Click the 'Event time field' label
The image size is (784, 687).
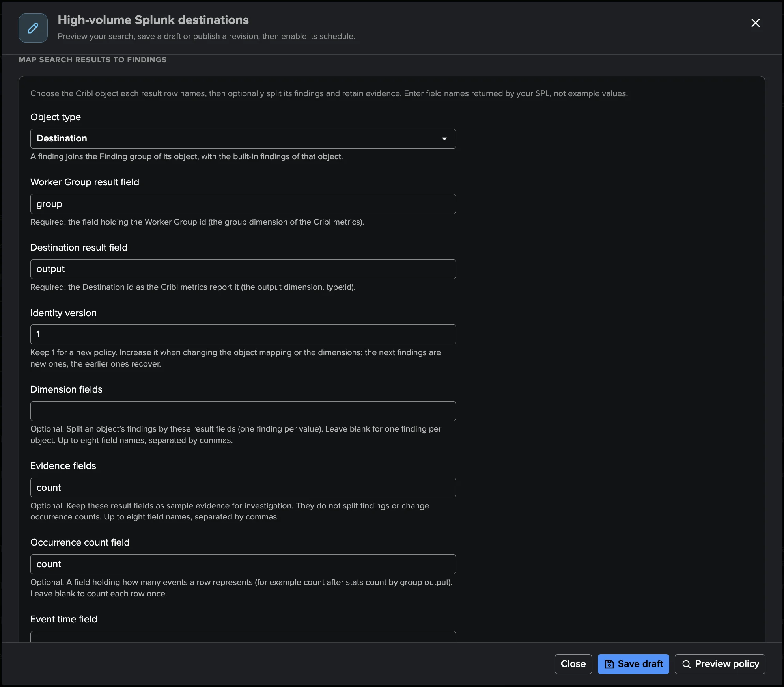point(64,619)
